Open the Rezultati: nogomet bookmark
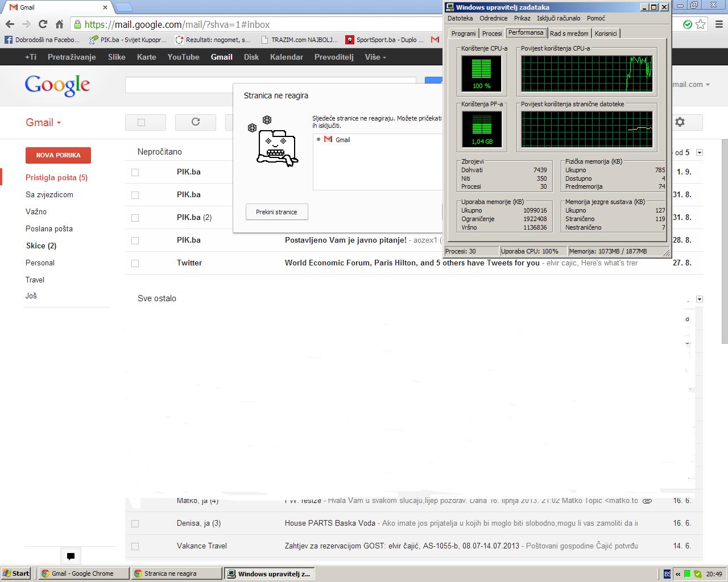This screenshot has width=728, height=582. [213, 40]
